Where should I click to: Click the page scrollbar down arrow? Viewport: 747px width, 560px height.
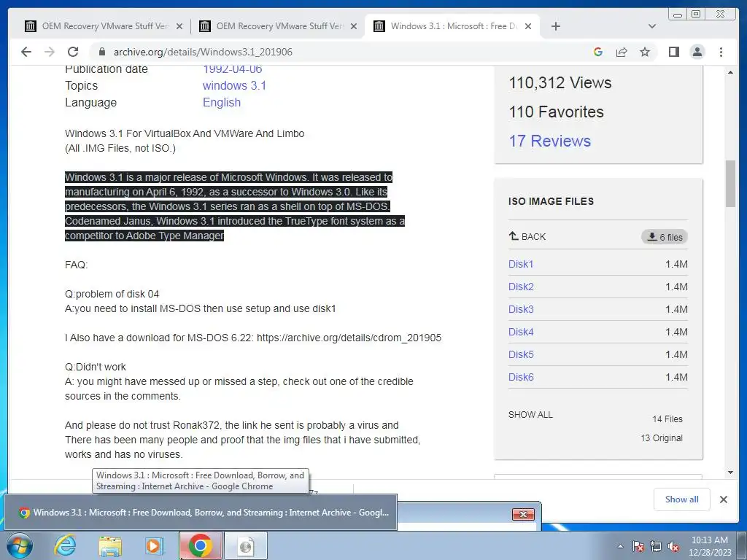tap(730, 472)
